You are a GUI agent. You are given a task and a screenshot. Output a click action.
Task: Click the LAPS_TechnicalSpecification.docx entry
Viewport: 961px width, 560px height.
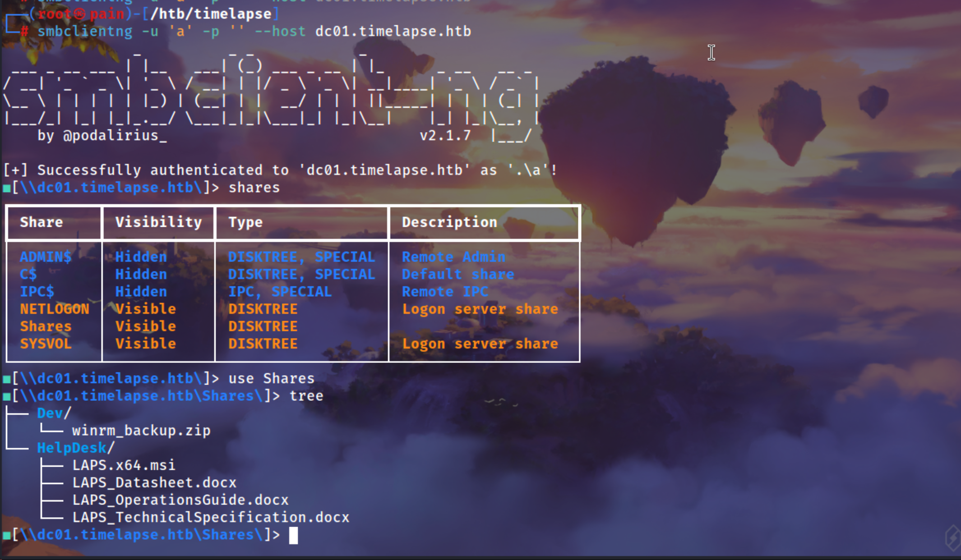tap(211, 517)
